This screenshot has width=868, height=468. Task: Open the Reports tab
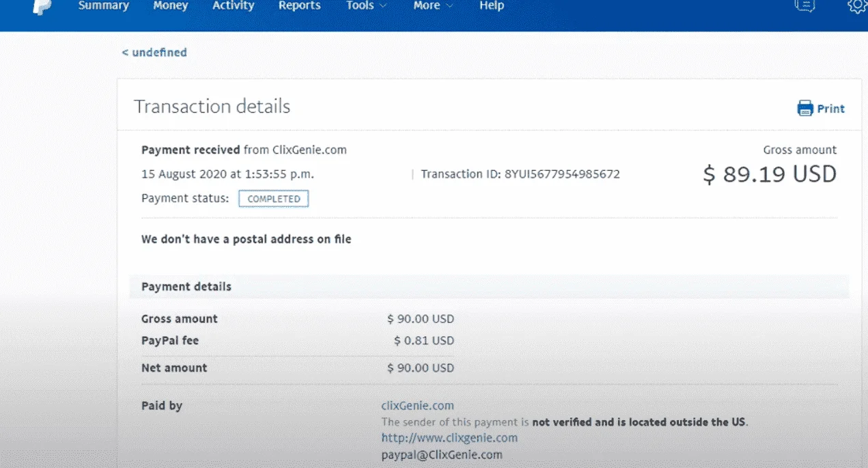tap(299, 5)
